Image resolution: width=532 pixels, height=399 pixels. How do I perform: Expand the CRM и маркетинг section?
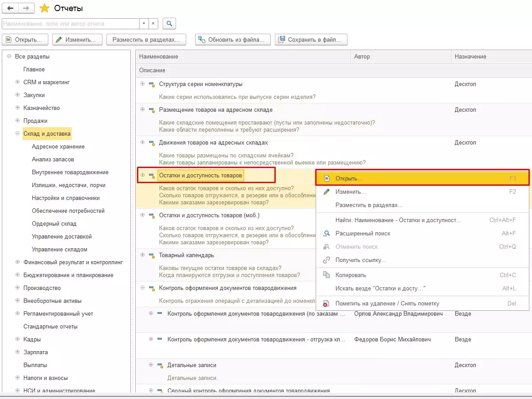[x=18, y=82]
